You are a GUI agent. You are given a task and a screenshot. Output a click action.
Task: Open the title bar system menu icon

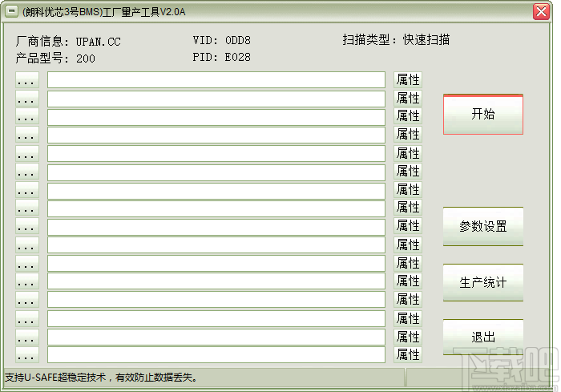point(11,11)
